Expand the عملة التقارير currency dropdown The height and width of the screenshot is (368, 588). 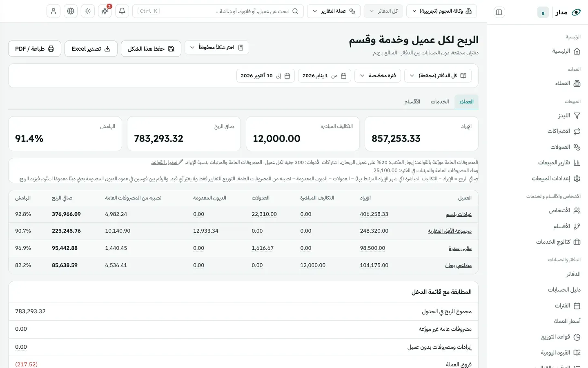[x=334, y=11]
